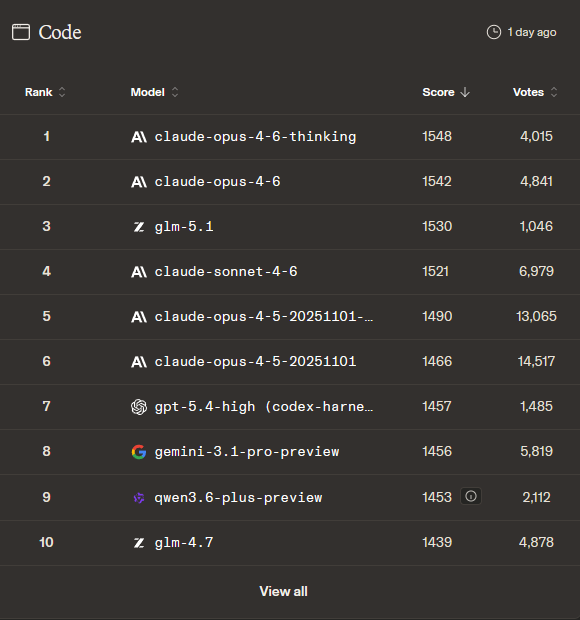The width and height of the screenshot is (580, 620).
Task: Click the votes value 4,841
Action: tap(537, 181)
